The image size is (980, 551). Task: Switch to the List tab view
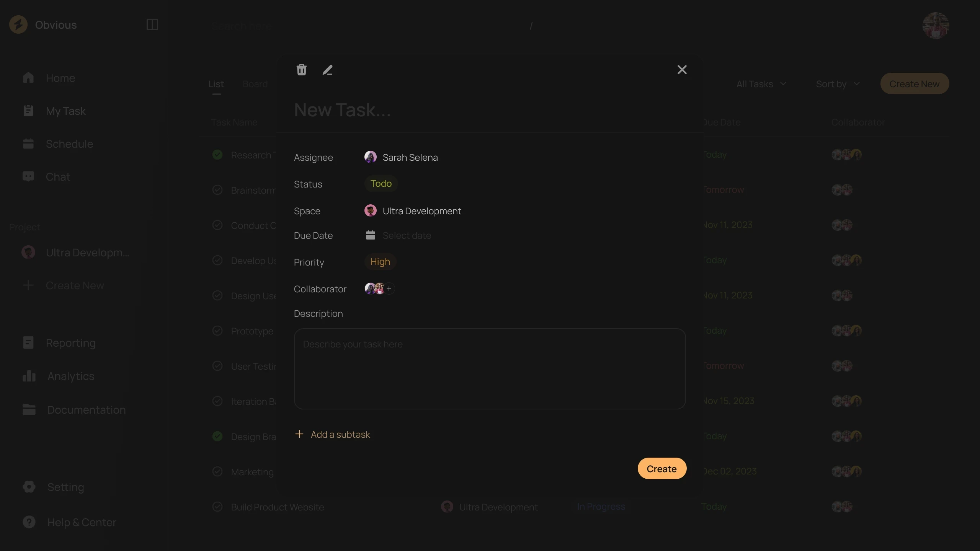tap(216, 83)
